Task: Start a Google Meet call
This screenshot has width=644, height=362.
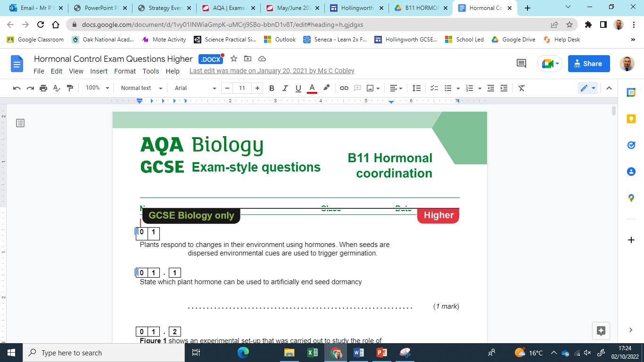Action: pyautogui.click(x=550, y=64)
